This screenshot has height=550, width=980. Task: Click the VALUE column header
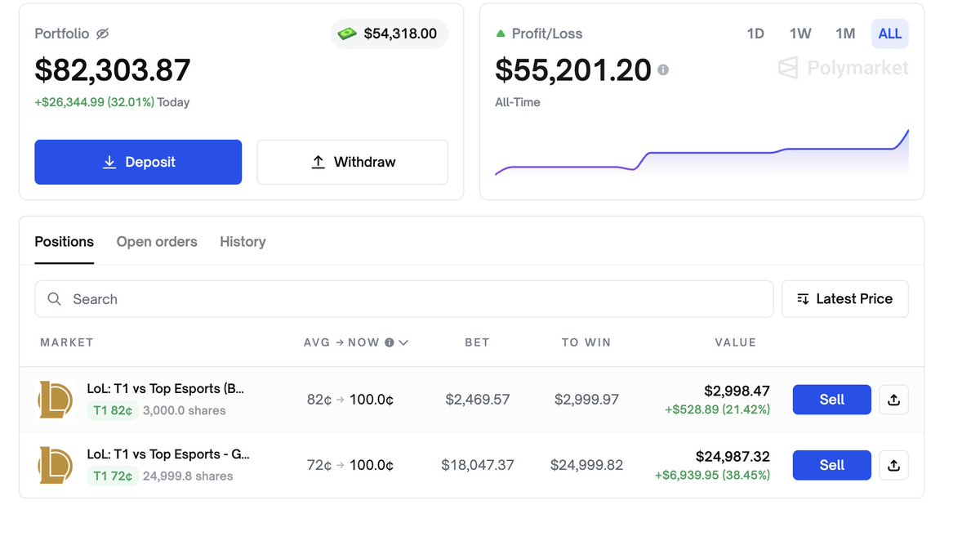(x=736, y=342)
